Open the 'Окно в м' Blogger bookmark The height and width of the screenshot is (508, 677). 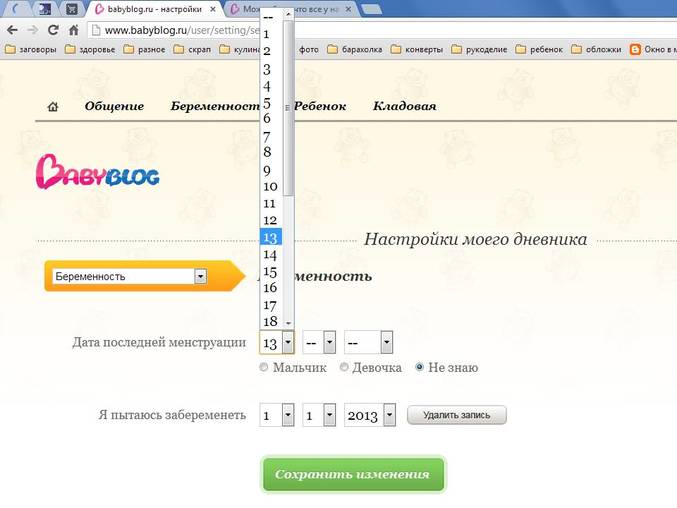(652, 49)
